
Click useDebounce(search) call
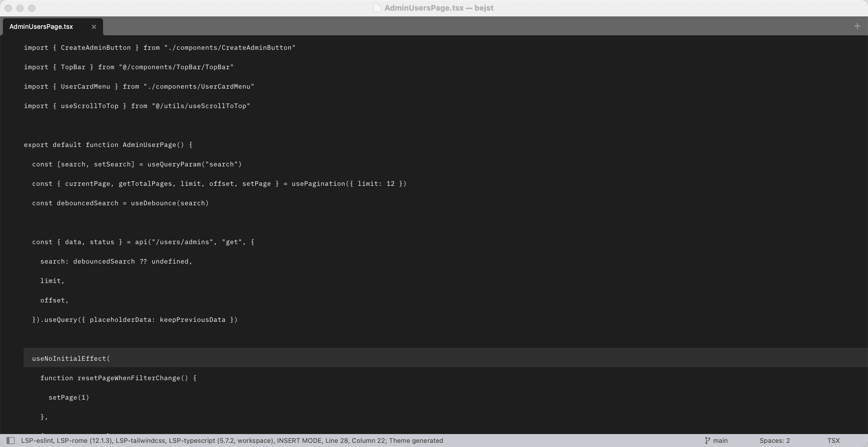coord(170,203)
